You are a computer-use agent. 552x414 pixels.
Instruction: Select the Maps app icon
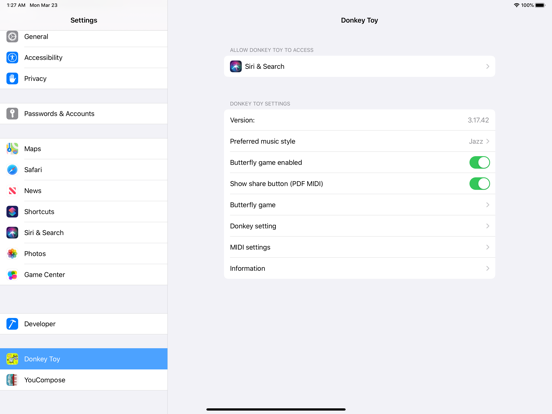(x=12, y=149)
